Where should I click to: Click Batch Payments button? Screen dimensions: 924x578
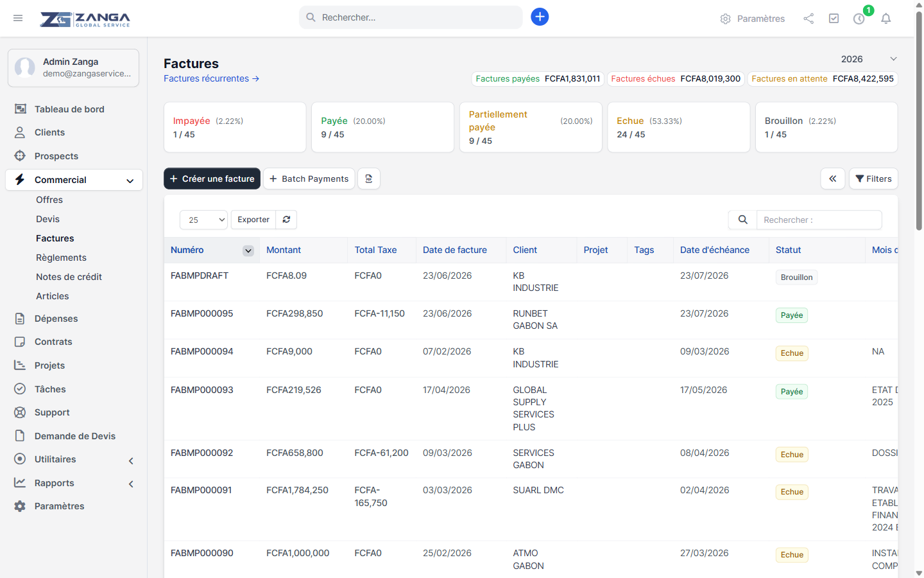(309, 179)
